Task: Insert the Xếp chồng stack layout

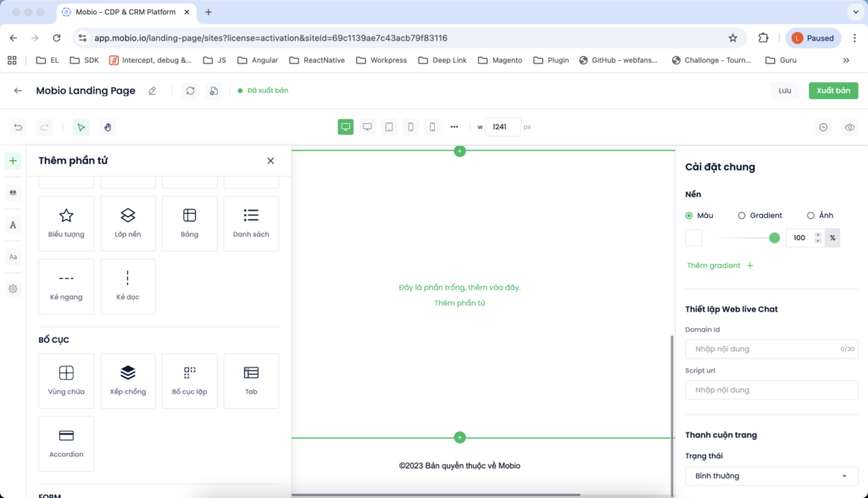Action: pos(128,380)
